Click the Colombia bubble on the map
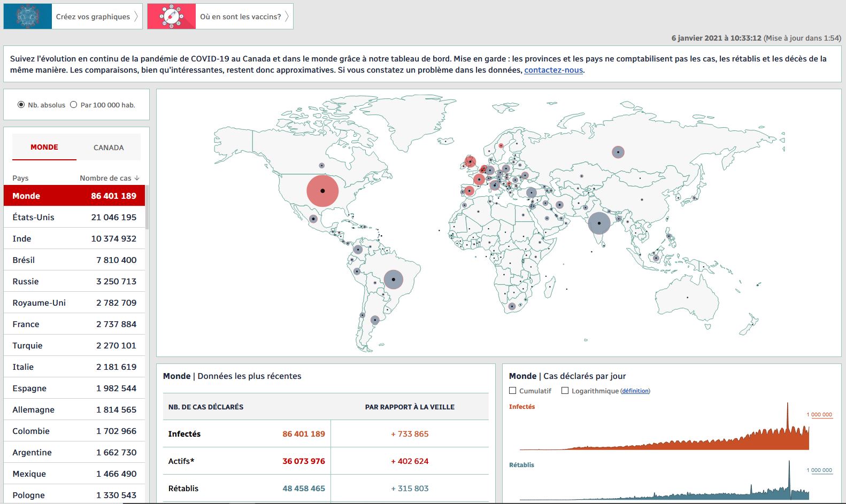 [x=358, y=250]
